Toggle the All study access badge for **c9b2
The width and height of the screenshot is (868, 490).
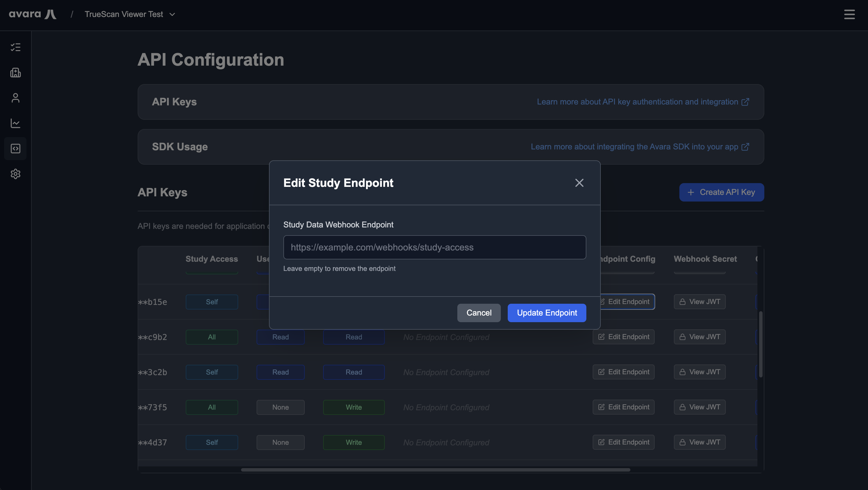212,337
